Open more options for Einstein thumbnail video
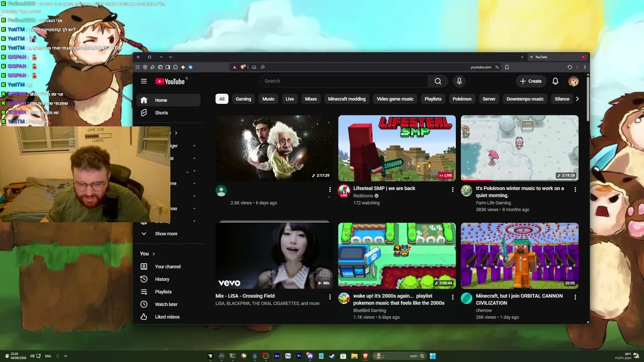Image resolution: width=644 pixels, height=362 pixels. tap(330, 190)
